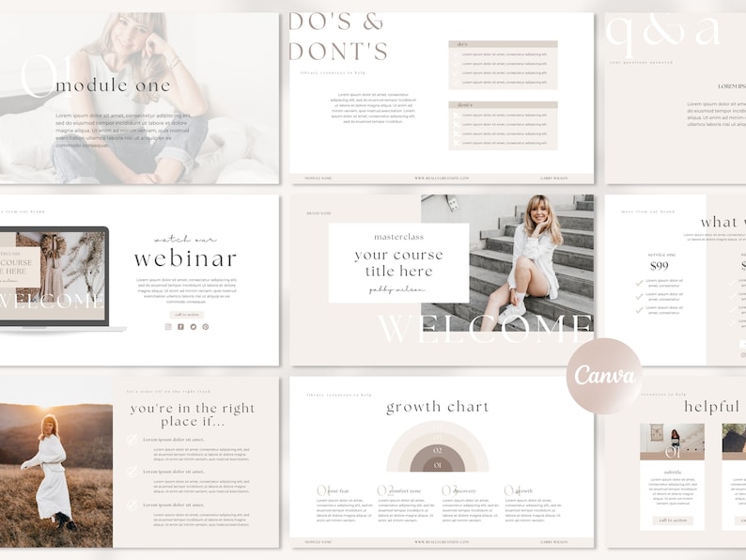
Task: Click the last X mark in the dont's list
Action: click(457, 143)
